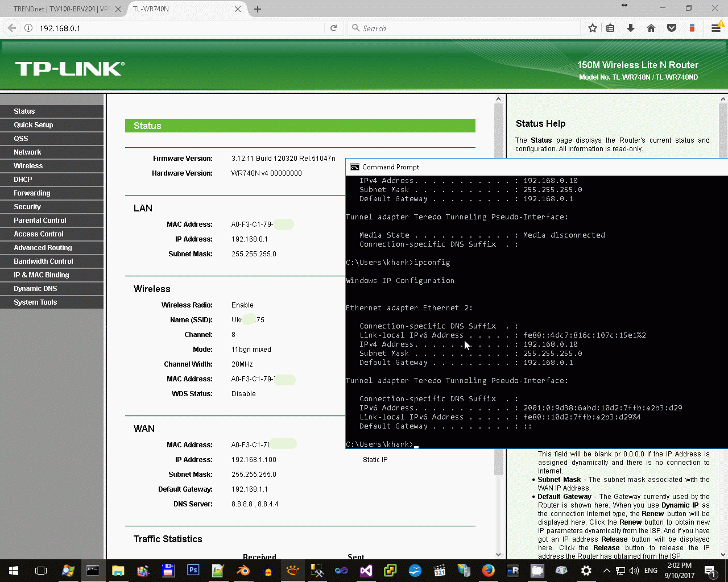Open Windows Settings gear on the taskbar
Image resolution: width=728 pixels, height=582 pixels.
[x=586, y=571]
